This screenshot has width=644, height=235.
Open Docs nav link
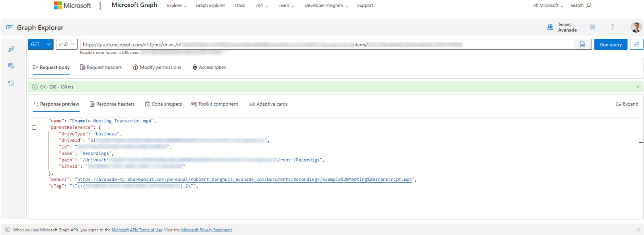tap(240, 5)
